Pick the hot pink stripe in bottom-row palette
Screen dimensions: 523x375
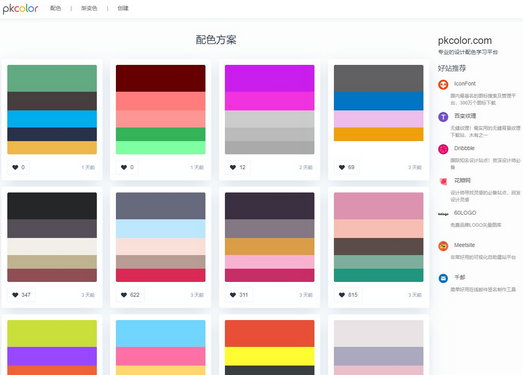point(160,356)
